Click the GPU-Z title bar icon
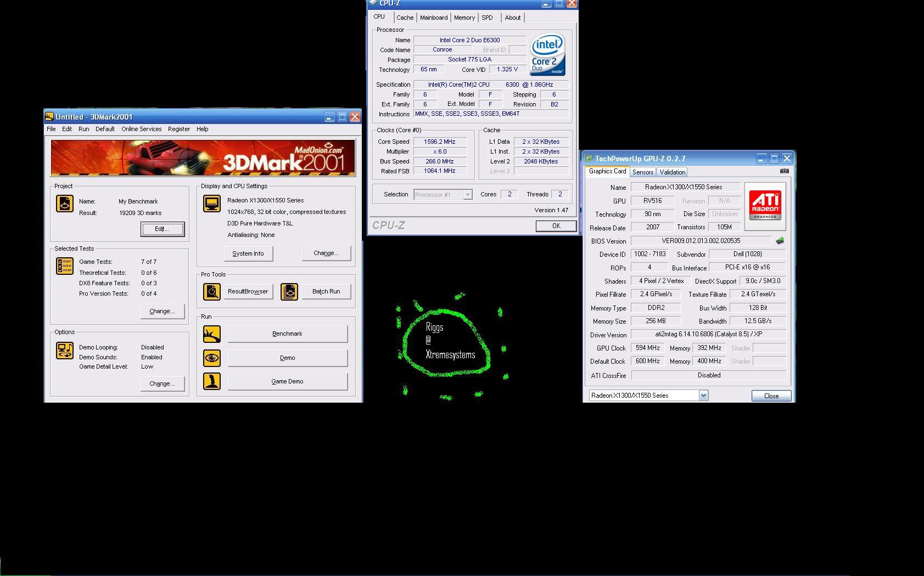Screen dimensions: 924x576 pos(589,158)
